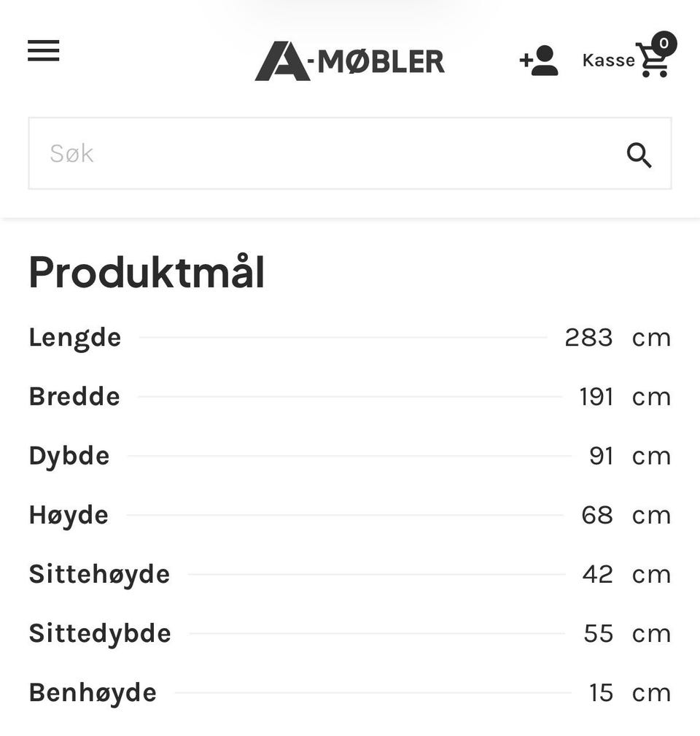Screen dimensions: 700x736
Task: Select the Høyde label
Action: (69, 515)
